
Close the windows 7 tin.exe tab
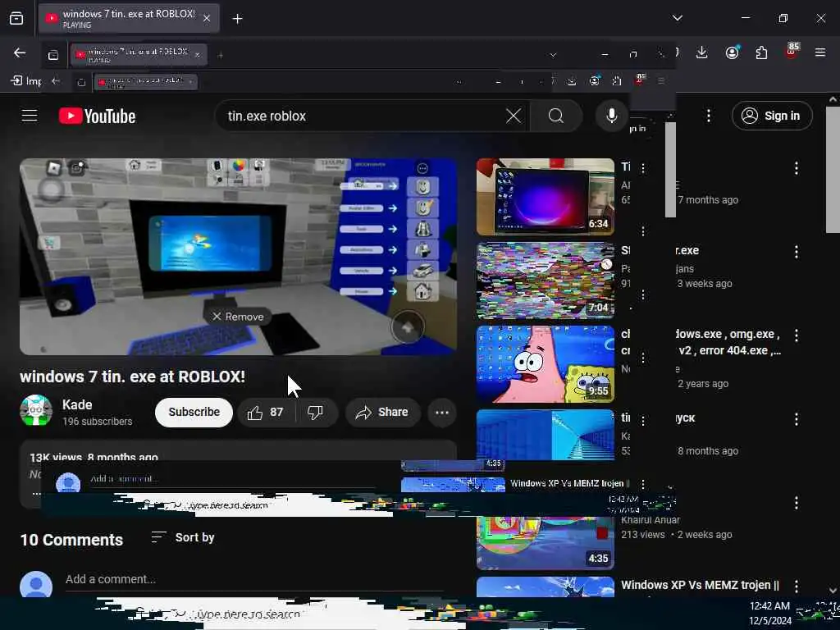pos(207,19)
